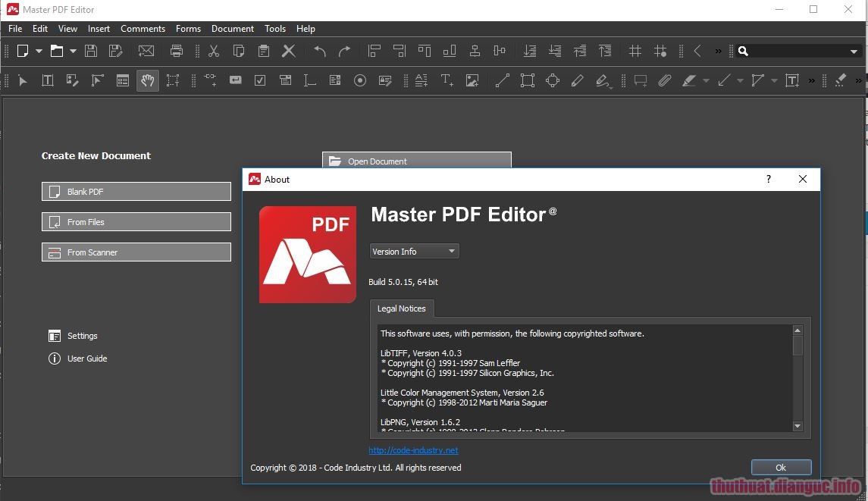
Task: Click the Align Left objects icon
Action: [x=374, y=51]
